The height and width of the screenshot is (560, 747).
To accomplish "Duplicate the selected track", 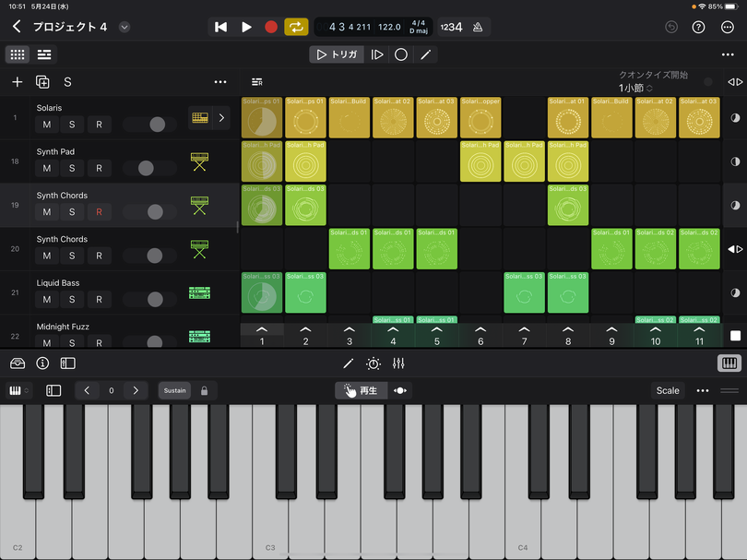I will pos(42,82).
